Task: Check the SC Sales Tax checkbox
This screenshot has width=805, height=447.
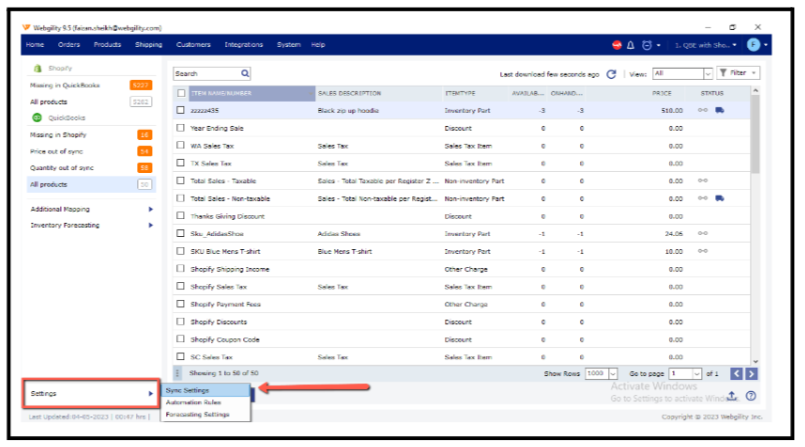Action: pyautogui.click(x=180, y=356)
